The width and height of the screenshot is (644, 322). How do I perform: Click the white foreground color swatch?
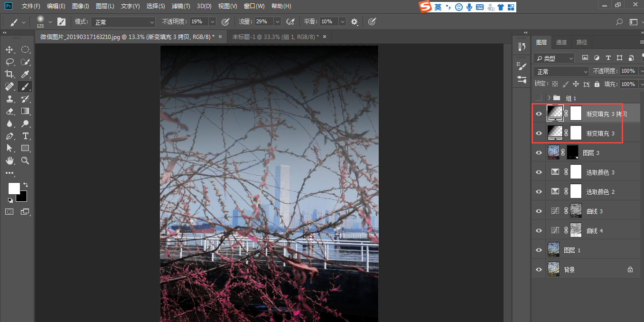tap(14, 189)
